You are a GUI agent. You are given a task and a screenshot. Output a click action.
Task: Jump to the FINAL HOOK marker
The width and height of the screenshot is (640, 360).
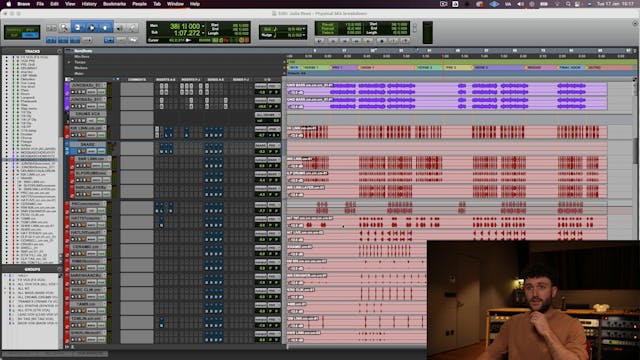571,67
